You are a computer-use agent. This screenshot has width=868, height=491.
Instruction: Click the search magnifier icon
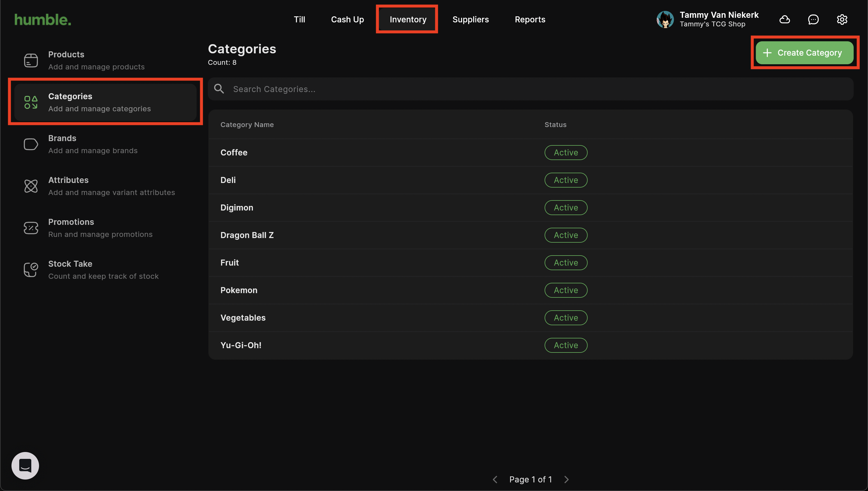[x=219, y=89]
